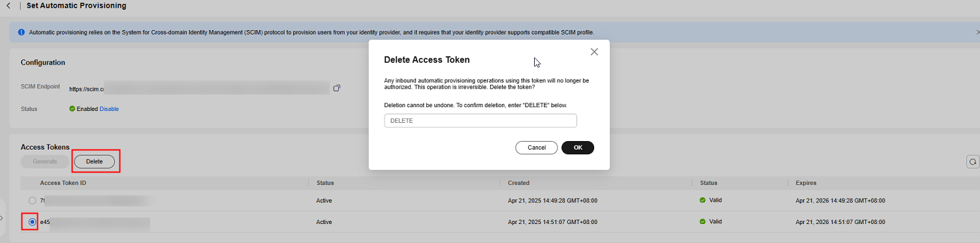Click the DELETE confirmation input field
Image resolution: width=980 pixels, height=243 pixels.
click(481, 121)
